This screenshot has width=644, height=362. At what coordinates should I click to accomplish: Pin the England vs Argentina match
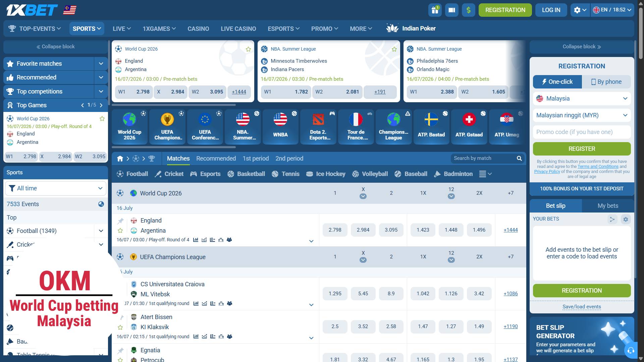(120, 221)
